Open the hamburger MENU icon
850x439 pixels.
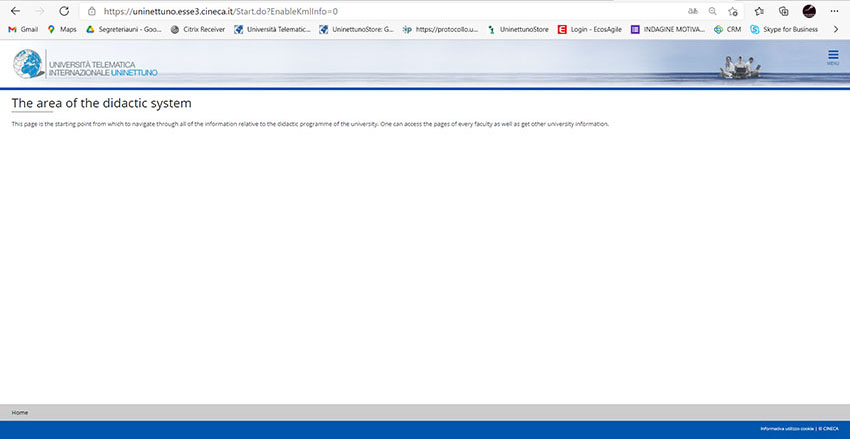tap(832, 57)
